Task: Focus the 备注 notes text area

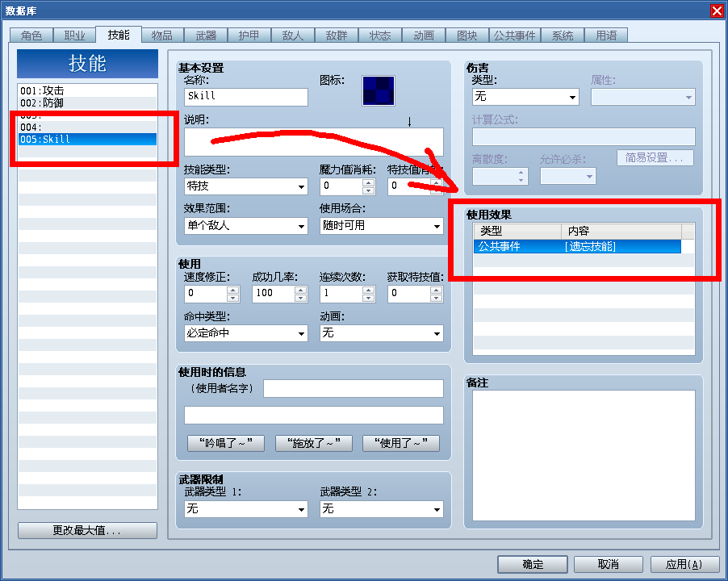Action: (x=584, y=455)
